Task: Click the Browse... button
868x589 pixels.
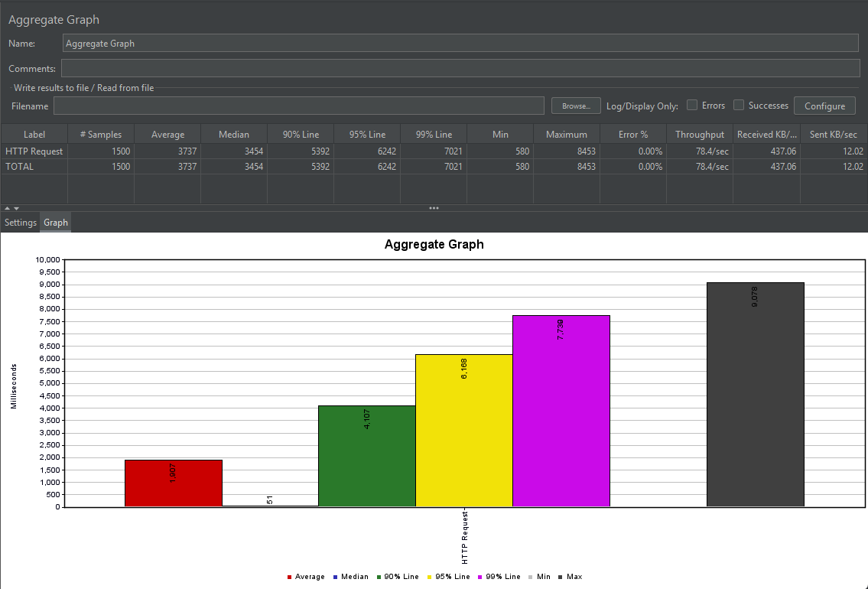Action: 576,106
